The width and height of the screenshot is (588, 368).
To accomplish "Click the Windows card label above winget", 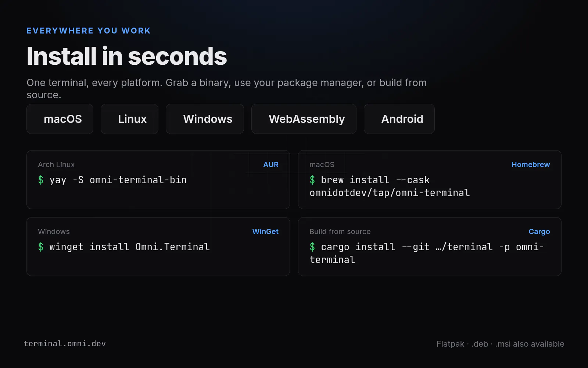I will click(54, 231).
